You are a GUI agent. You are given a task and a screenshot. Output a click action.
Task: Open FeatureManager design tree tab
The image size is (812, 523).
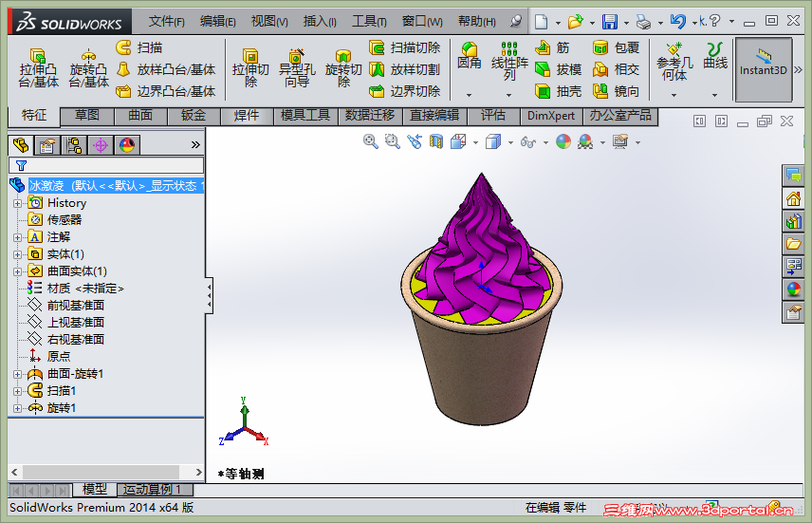point(21,145)
